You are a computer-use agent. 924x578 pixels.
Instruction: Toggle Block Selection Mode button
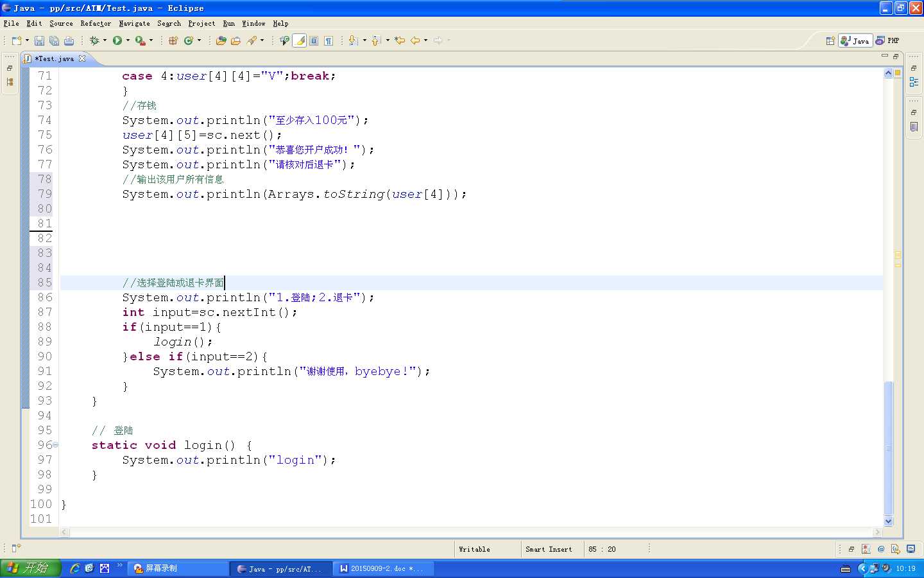[314, 40]
